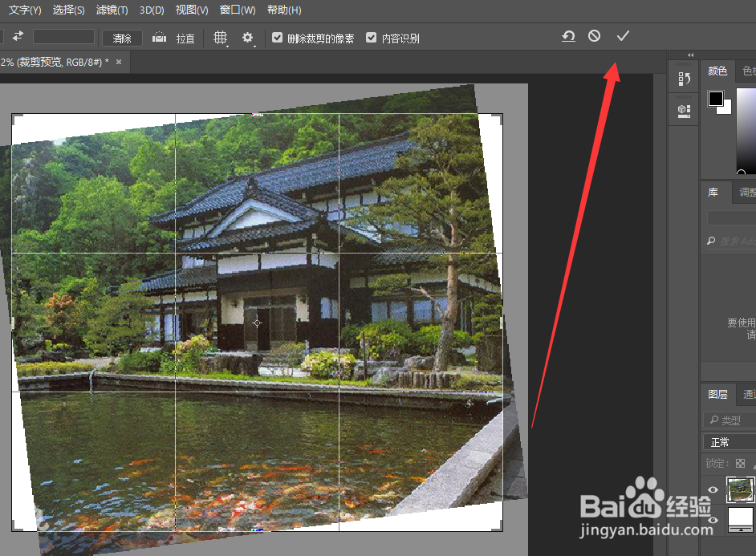Viewport: 756px width, 556px height.
Task: Click the library dropdown field
Action: [731, 217]
